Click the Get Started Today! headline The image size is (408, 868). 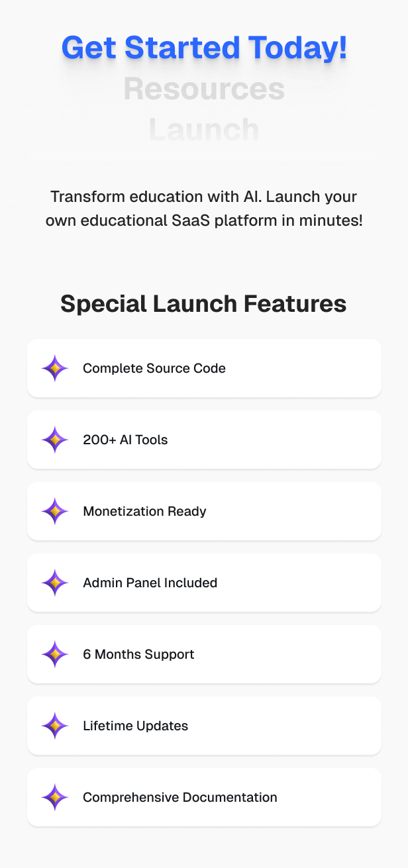tap(204, 48)
